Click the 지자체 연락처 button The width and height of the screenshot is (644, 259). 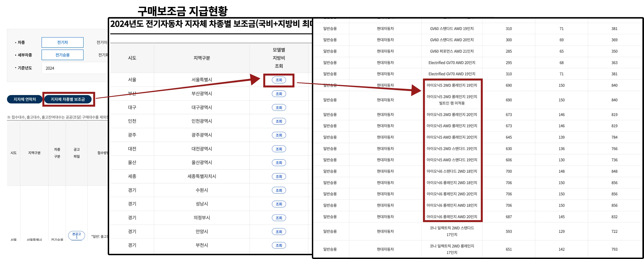tap(25, 99)
